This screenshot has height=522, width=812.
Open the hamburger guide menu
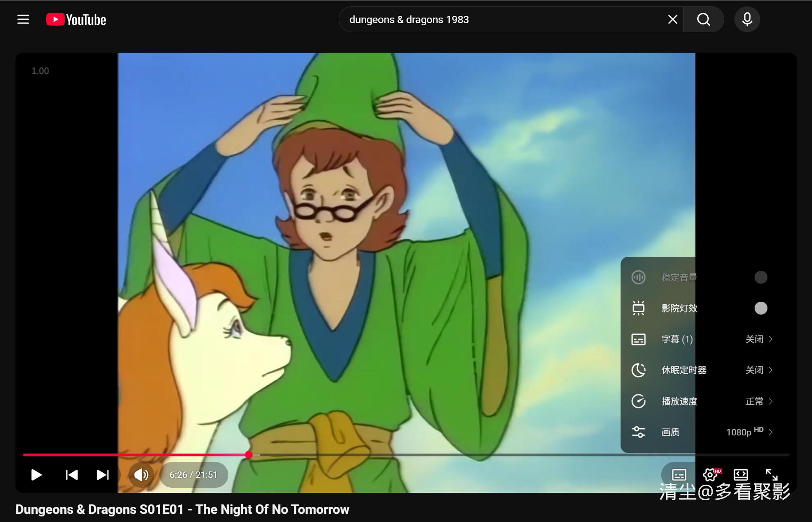tap(23, 20)
